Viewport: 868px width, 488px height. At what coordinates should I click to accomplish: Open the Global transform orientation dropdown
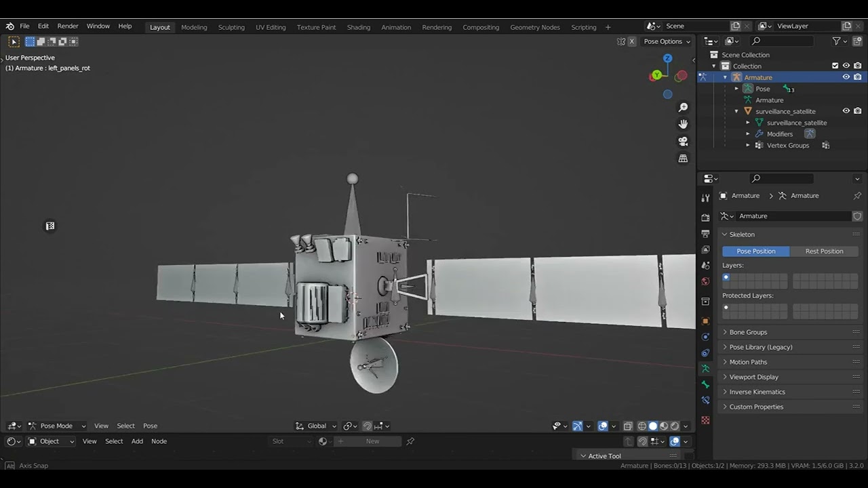(x=316, y=426)
